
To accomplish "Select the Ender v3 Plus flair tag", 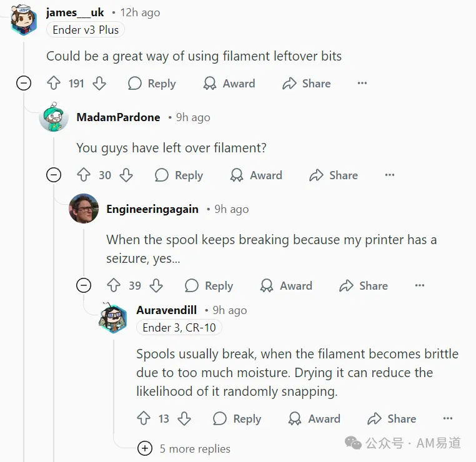I will 86,30.
